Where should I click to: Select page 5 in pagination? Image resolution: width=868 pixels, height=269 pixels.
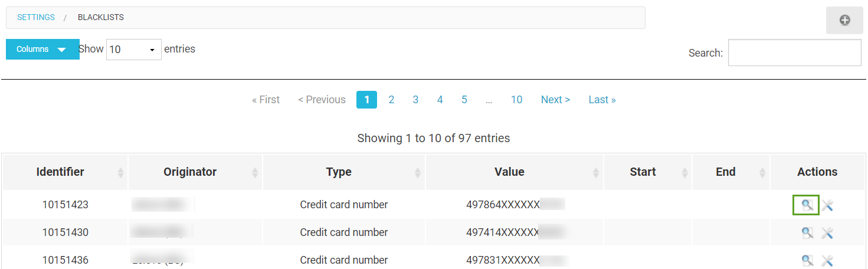(x=464, y=100)
